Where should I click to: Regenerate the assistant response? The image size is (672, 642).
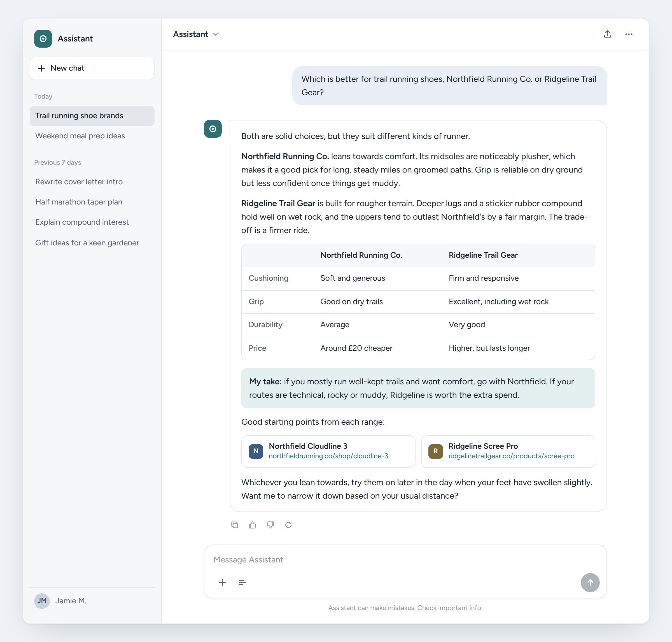288,525
